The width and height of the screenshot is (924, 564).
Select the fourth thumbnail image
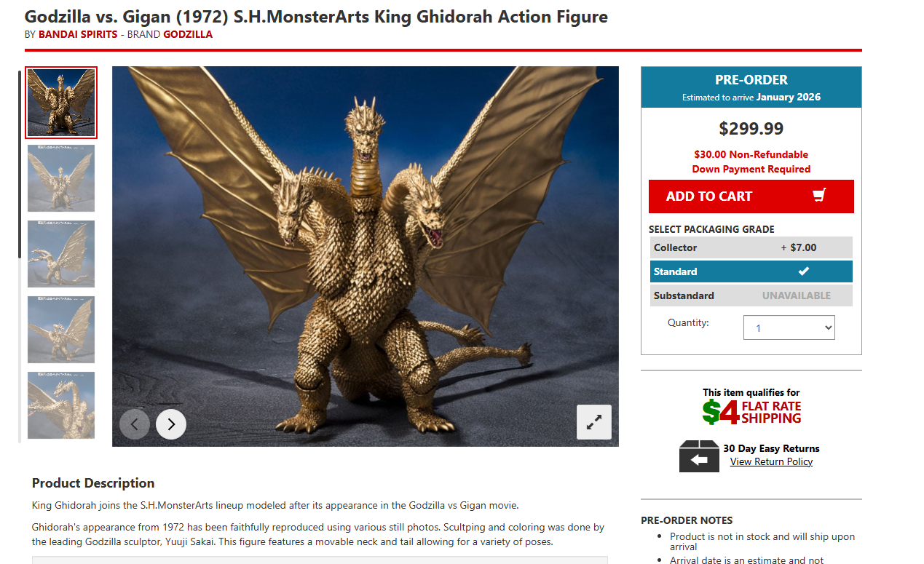(61, 330)
